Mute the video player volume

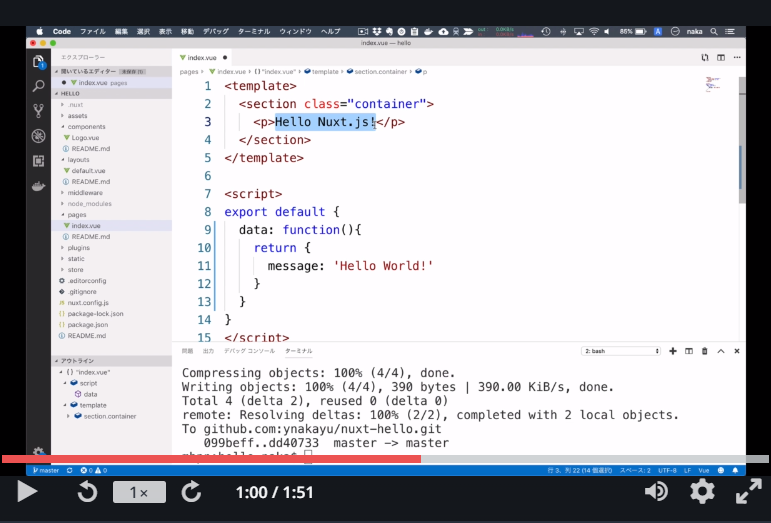[656, 491]
